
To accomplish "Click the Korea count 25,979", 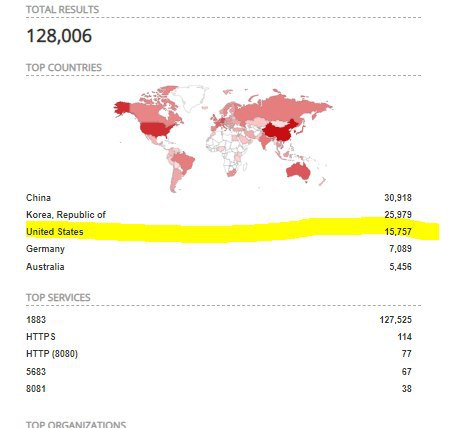I will click(398, 215).
